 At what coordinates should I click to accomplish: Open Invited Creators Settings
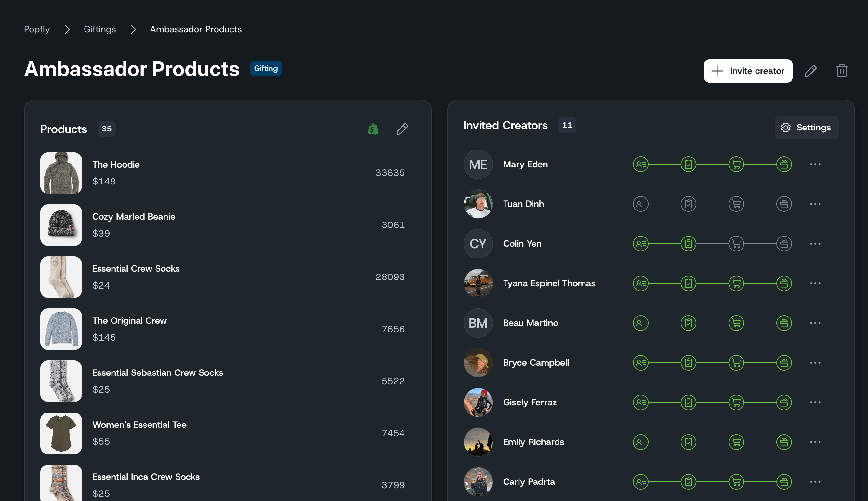point(806,128)
